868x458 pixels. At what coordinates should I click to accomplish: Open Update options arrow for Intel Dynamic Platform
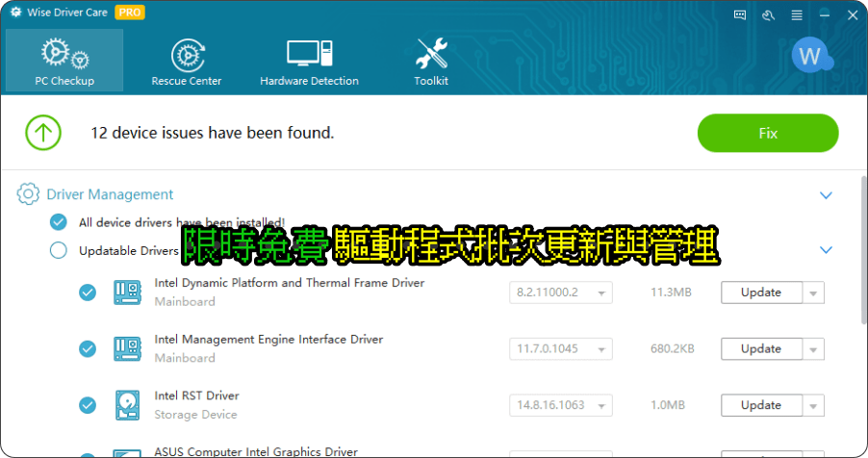point(813,293)
